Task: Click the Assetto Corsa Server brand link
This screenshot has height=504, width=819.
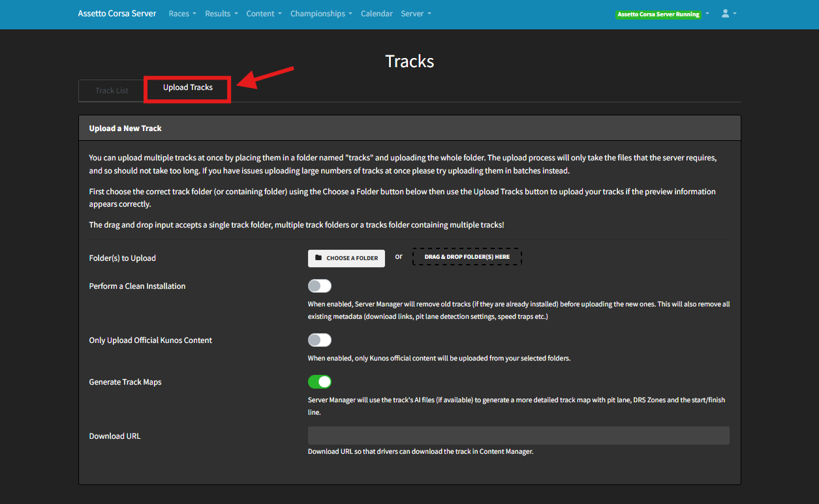Action: [x=117, y=13]
